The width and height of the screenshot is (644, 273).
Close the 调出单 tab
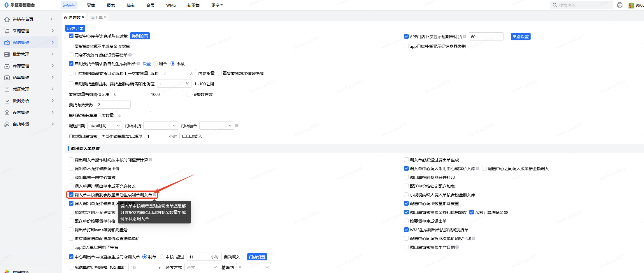coord(105,17)
